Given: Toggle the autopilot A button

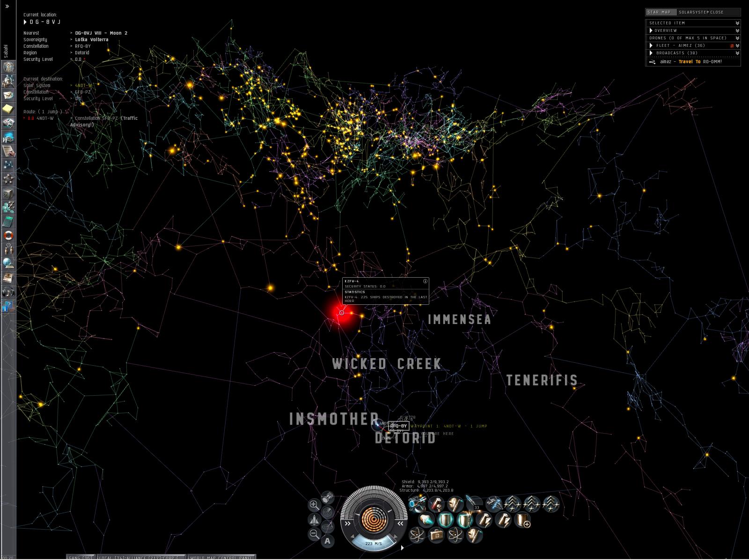Looking at the screenshot, I should tap(328, 541).
